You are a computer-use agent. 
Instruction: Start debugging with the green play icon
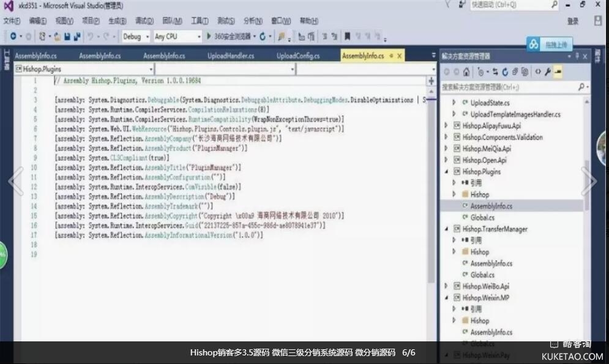click(209, 36)
